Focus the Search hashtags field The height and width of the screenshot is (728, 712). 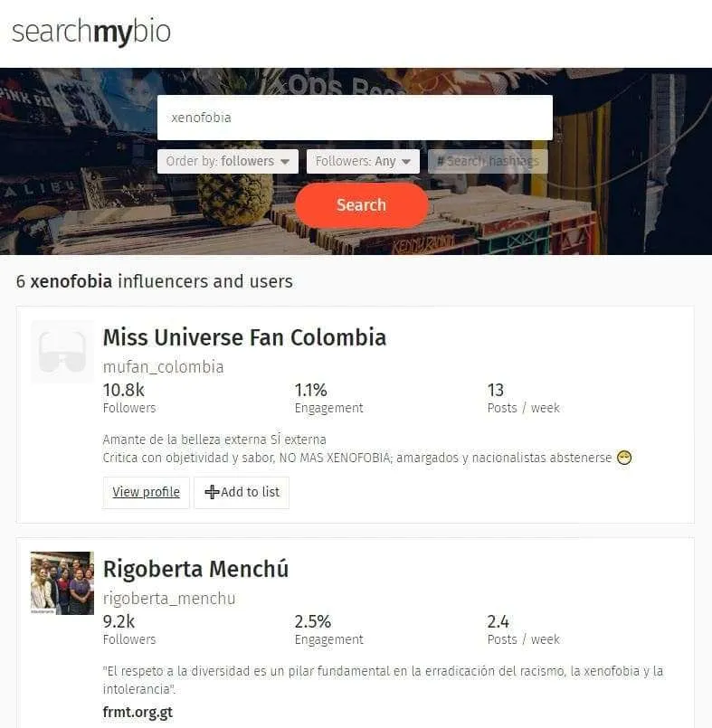click(488, 161)
